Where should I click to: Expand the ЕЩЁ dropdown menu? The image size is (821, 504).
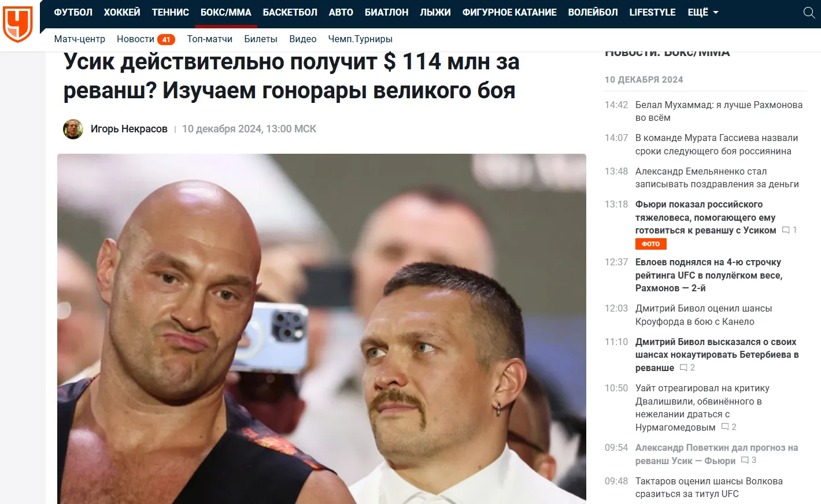702,12
